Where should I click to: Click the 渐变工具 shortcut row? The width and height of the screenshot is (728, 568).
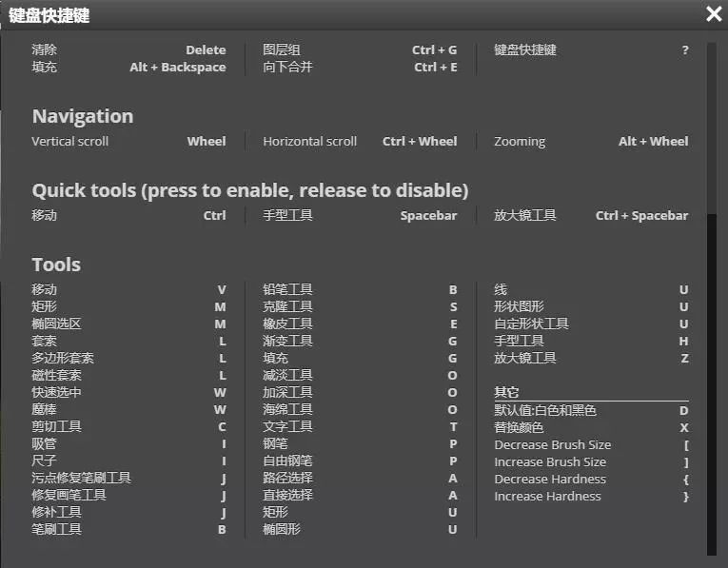point(360,341)
